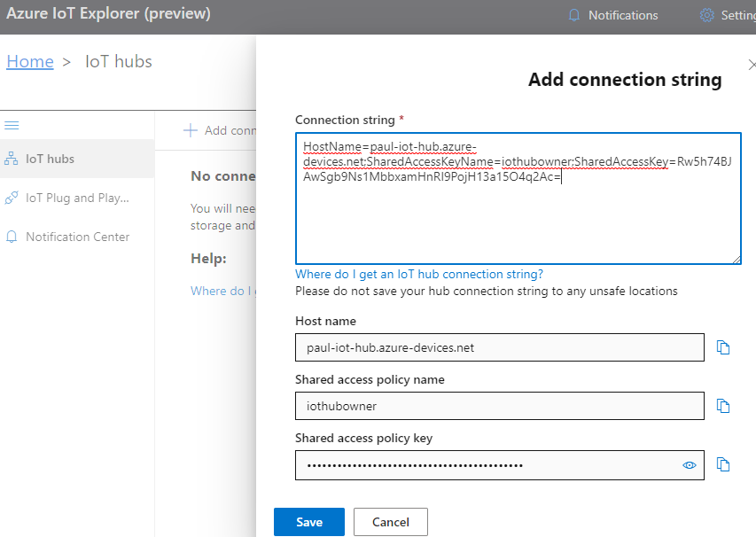Copy the Host name value

pyautogui.click(x=722, y=347)
